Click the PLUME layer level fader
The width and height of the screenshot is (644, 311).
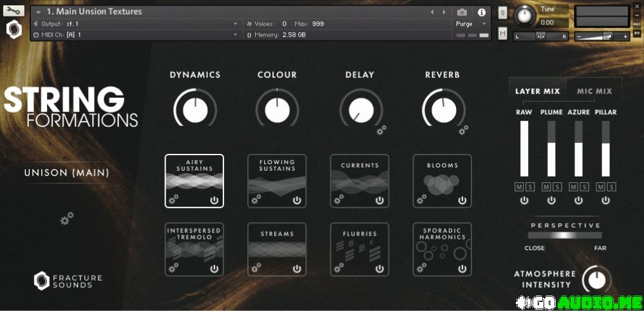(551, 149)
